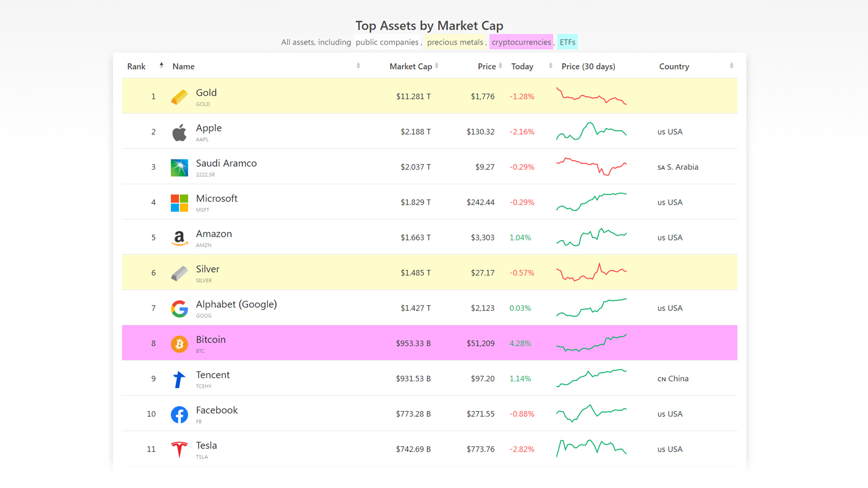Click the Google G logo

click(x=179, y=309)
